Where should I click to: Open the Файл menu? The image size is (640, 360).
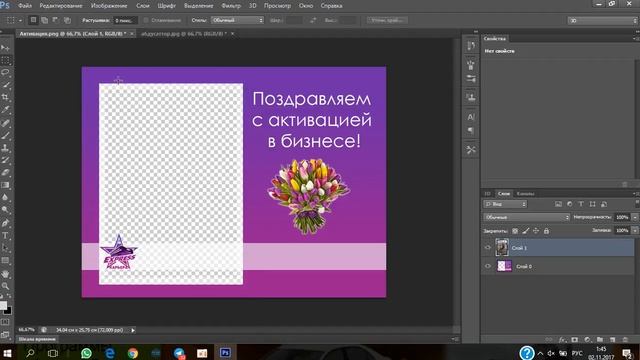(24, 6)
